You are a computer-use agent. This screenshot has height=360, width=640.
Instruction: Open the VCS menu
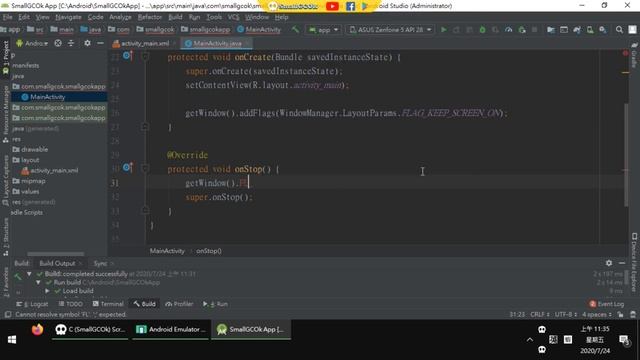pos(233,17)
